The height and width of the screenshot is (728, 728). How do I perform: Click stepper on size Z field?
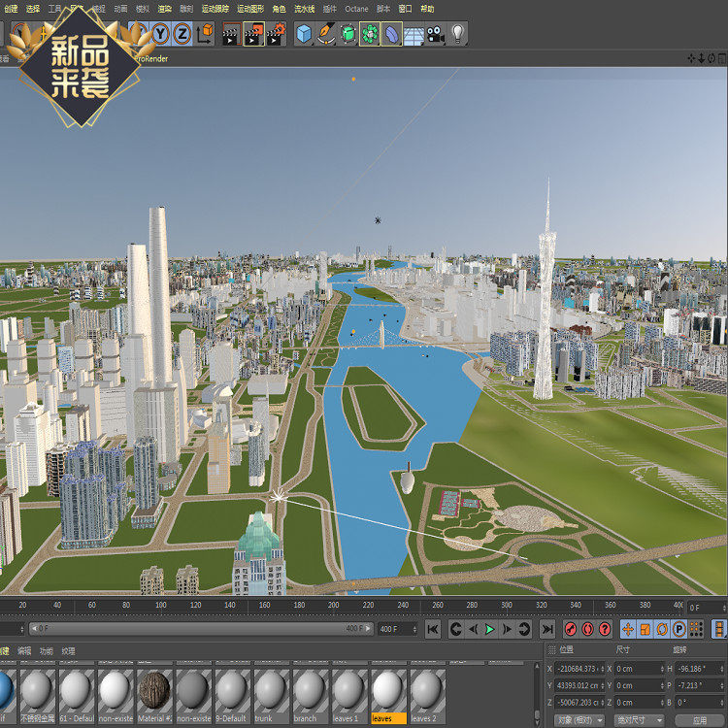[x=663, y=703]
